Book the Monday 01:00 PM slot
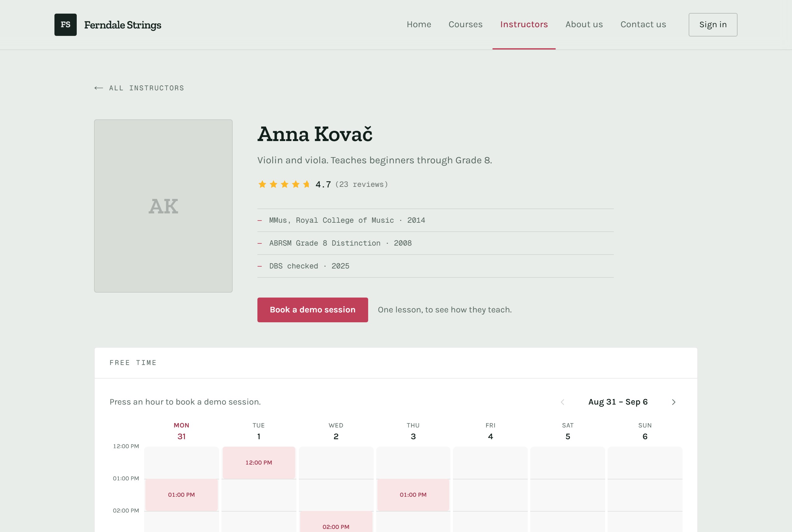Viewport: 792px width, 532px height. point(182,495)
